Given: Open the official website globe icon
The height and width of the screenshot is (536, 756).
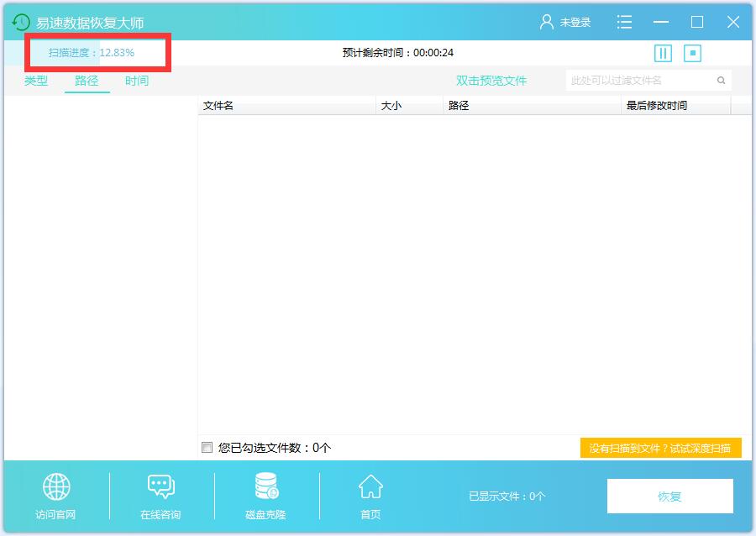Looking at the screenshot, I should click(x=56, y=486).
